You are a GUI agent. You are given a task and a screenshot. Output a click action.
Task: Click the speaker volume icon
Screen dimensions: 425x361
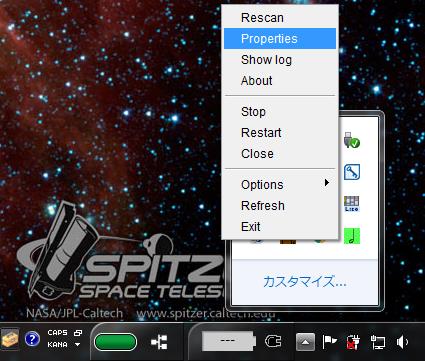[x=402, y=342]
